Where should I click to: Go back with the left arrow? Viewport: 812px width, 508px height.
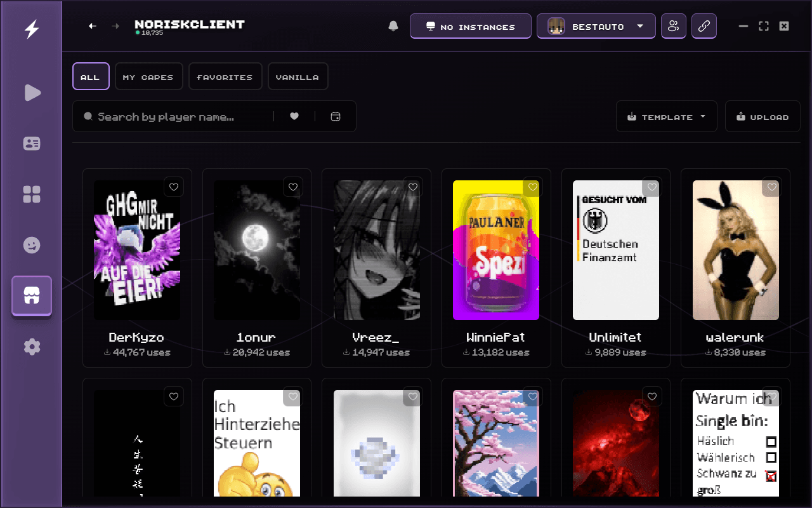pyautogui.click(x=93, y=26)
